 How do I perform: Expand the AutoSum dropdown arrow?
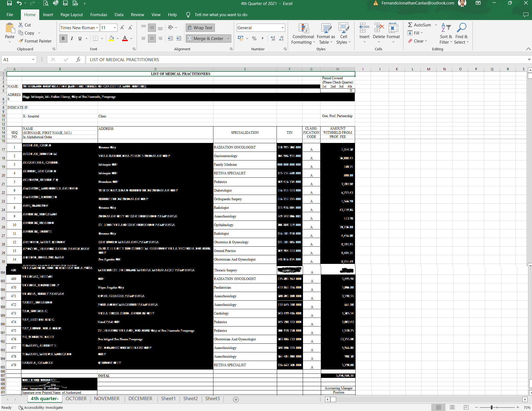[x=436, y=25]
